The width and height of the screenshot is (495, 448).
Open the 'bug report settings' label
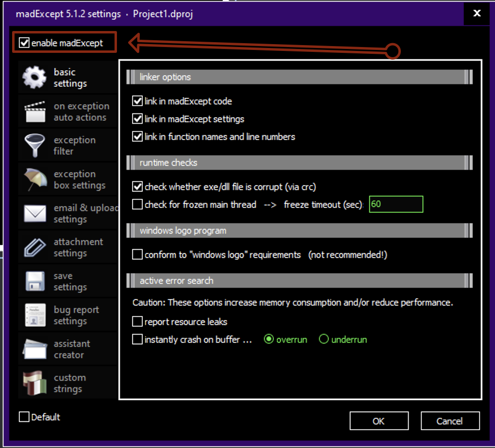tap(76, 315)
